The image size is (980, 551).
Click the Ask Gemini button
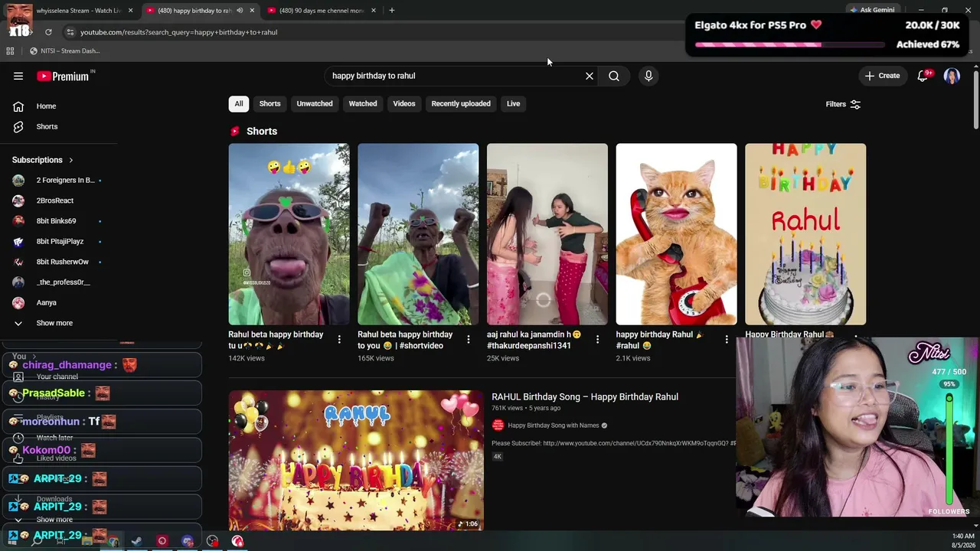point(872,11)
